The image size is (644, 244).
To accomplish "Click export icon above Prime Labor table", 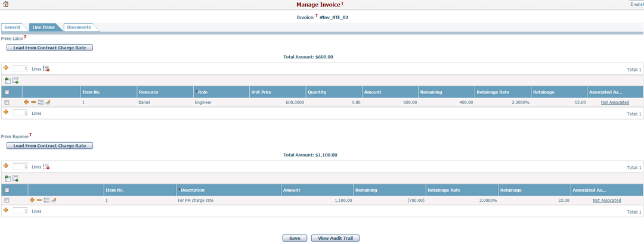I will (x=16, y=80).
